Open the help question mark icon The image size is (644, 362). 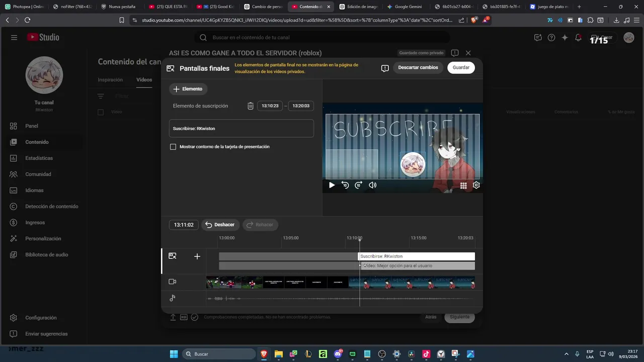point(551,38)
